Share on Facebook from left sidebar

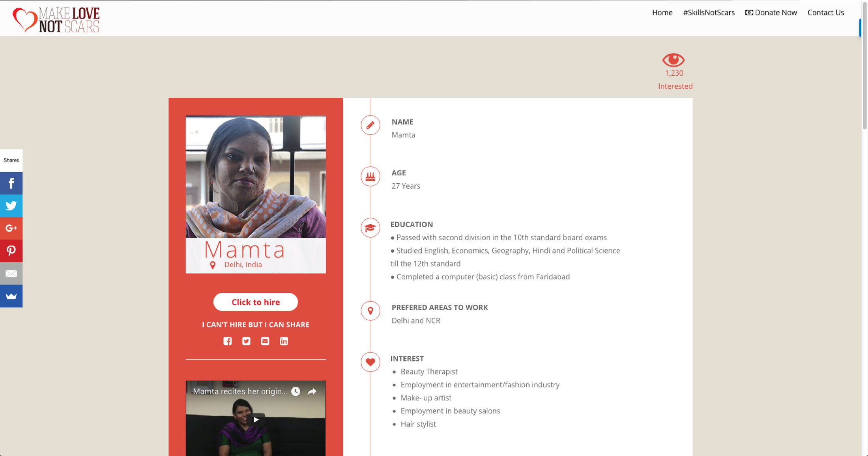(11, 183)
